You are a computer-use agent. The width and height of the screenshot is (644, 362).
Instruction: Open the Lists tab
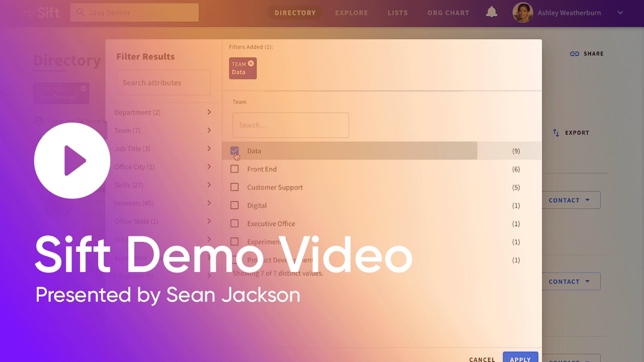pos(397,13)
